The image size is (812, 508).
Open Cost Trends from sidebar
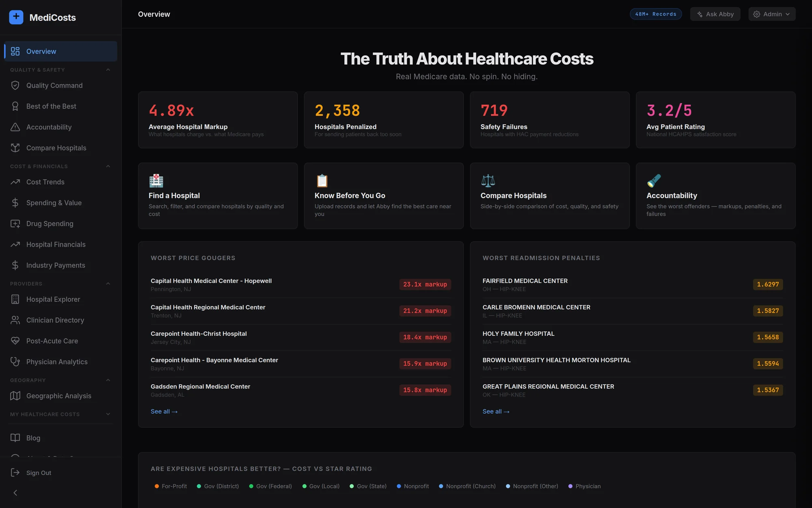point(60,182)
